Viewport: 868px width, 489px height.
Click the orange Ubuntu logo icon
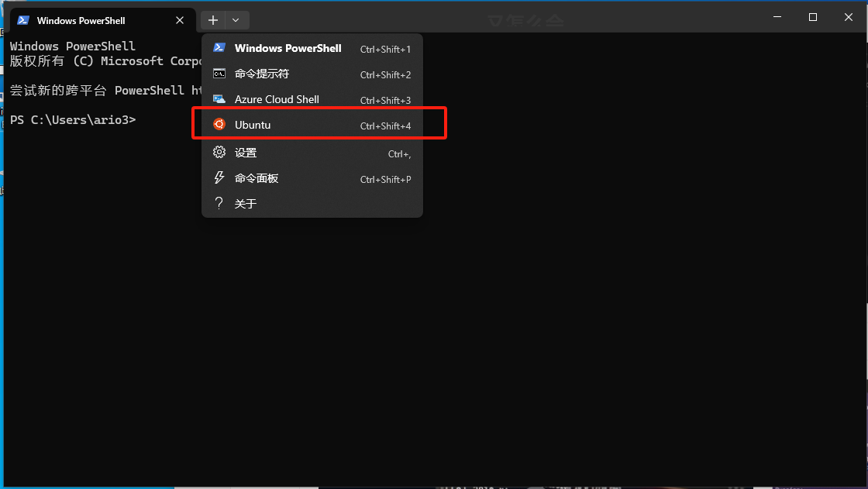point(219,124)
